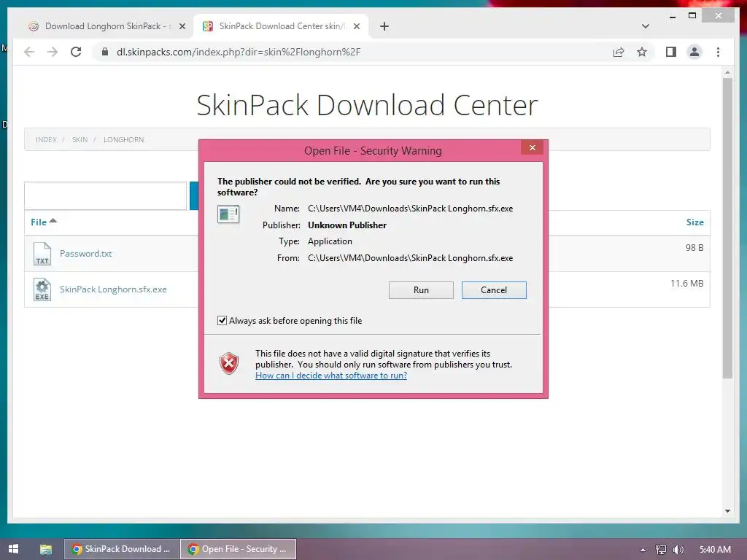Sort the list by the Size column header
The width and height of the screenshot is (747, 560).
[694, 222]
